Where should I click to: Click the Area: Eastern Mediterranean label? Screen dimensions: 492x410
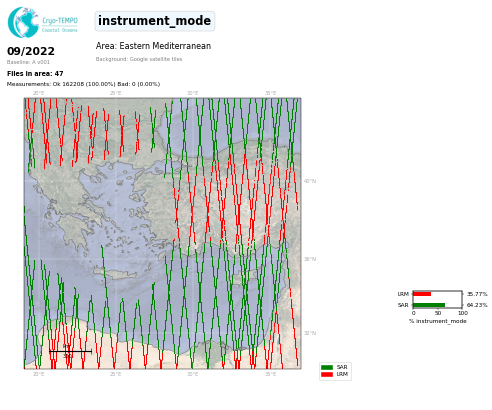click(153, 46)
